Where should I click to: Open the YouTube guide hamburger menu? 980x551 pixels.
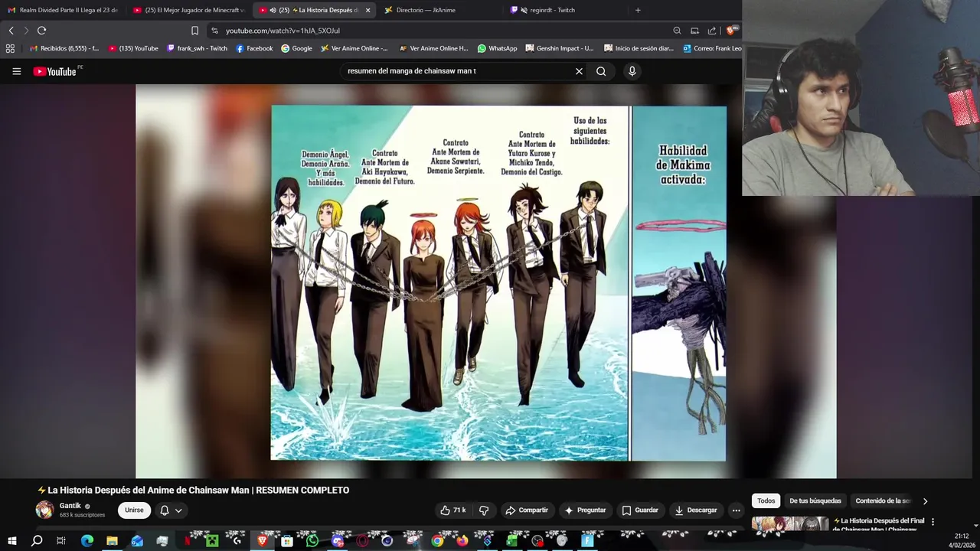coord(16,71)
